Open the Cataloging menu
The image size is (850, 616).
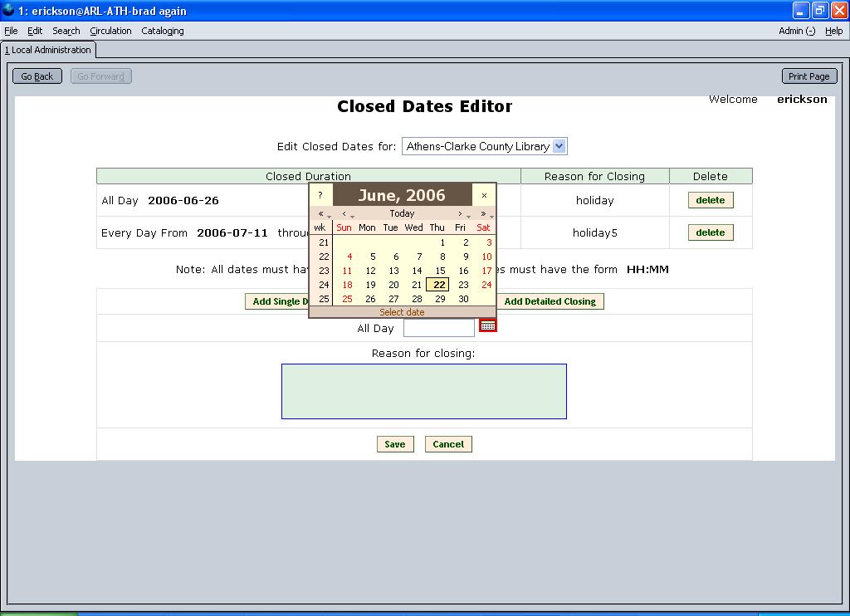point(163,31)
